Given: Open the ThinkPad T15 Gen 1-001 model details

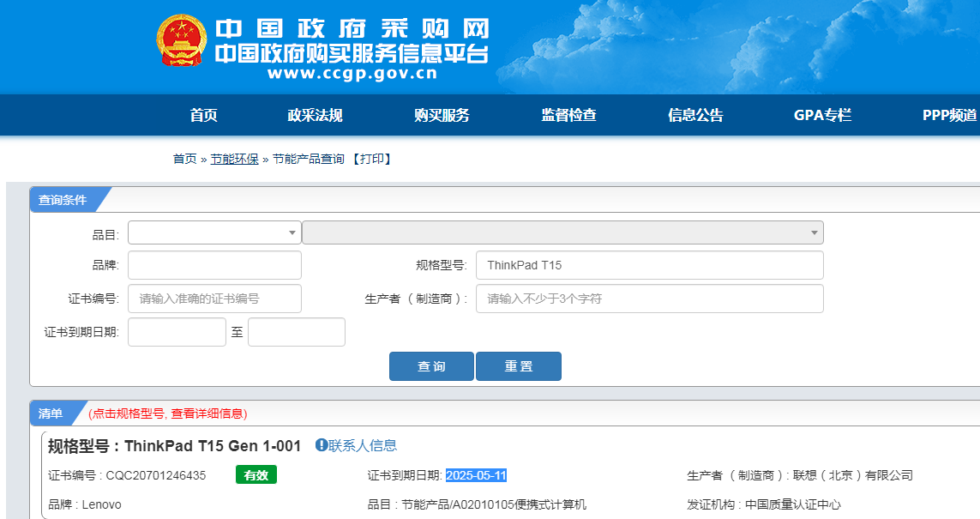Looking at the screenshot, I should (213, 446).
